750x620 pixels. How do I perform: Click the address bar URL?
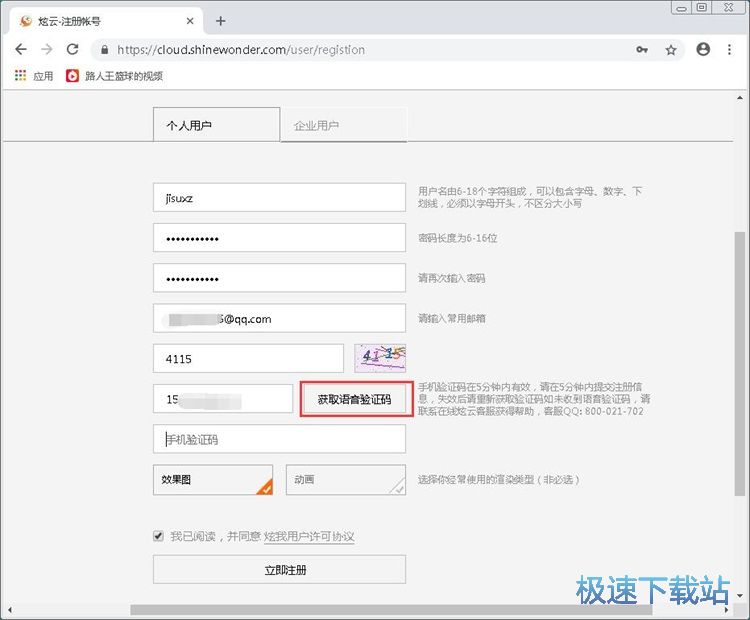click(241, 50)
